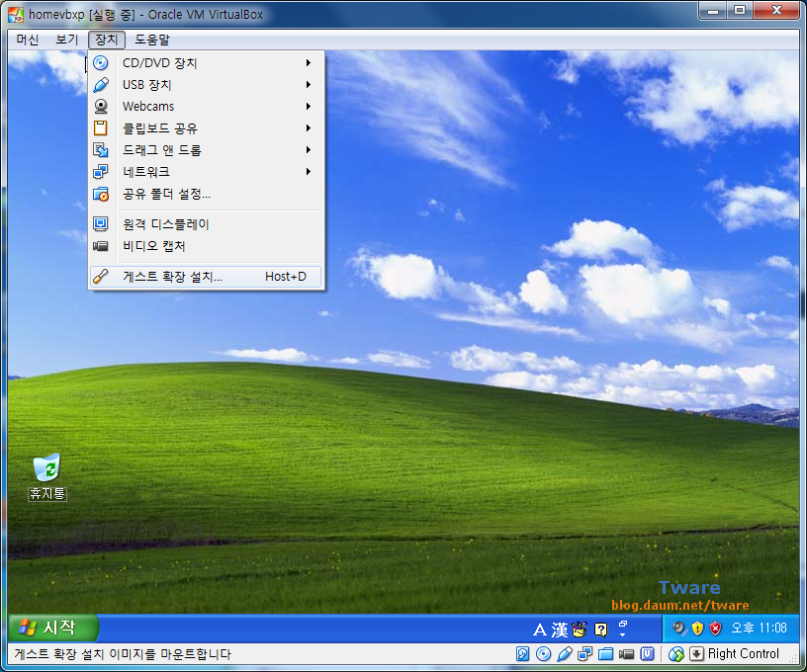Click the video capture status bar icon
Screen dimensions: 807x672
point(626,654)
